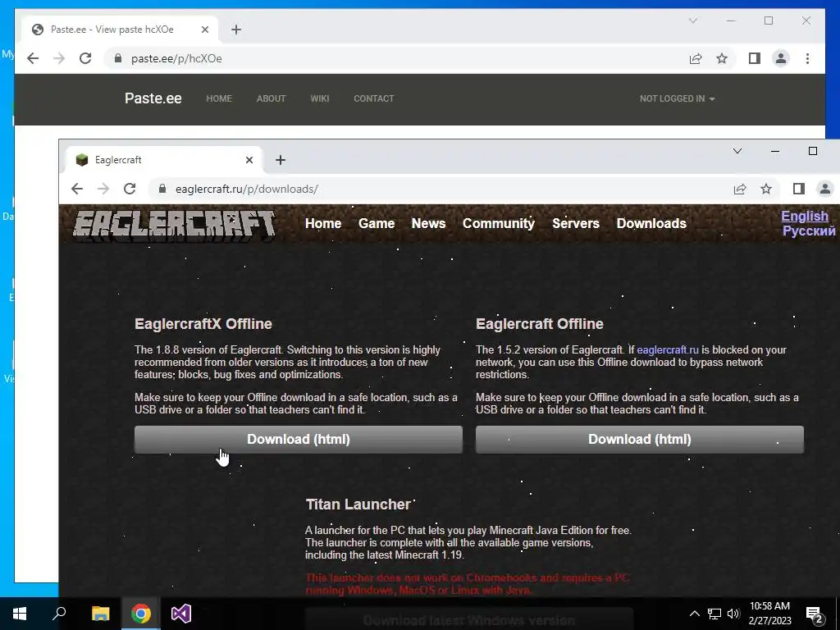Screen dimensions: 840x630
Task: Show hidden system tray icons
Action: pos(694,614)
